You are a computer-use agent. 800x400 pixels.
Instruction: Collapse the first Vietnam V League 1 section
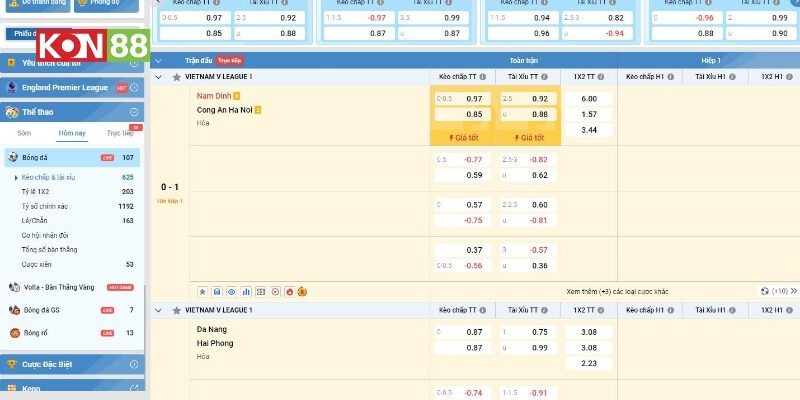158,77
